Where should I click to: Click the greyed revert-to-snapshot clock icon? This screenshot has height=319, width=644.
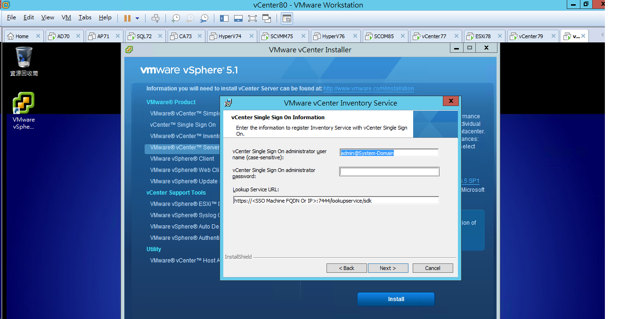(x=190, y=18)
